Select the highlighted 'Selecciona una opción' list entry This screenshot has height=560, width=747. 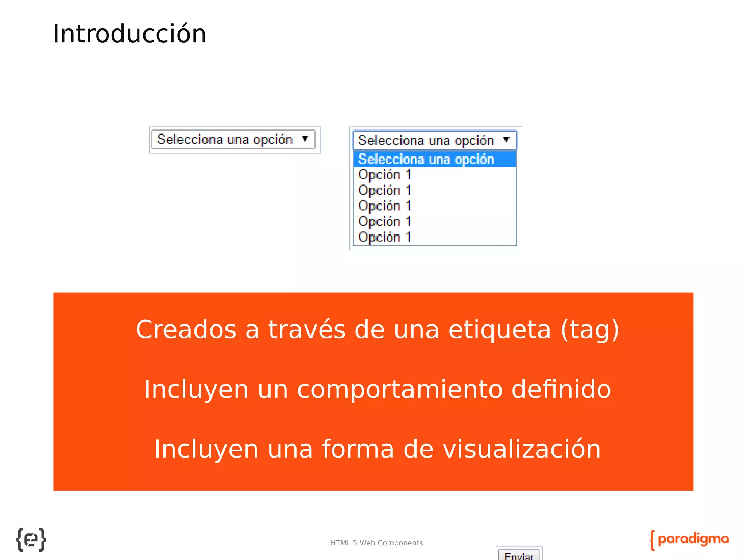coord(435,159)
